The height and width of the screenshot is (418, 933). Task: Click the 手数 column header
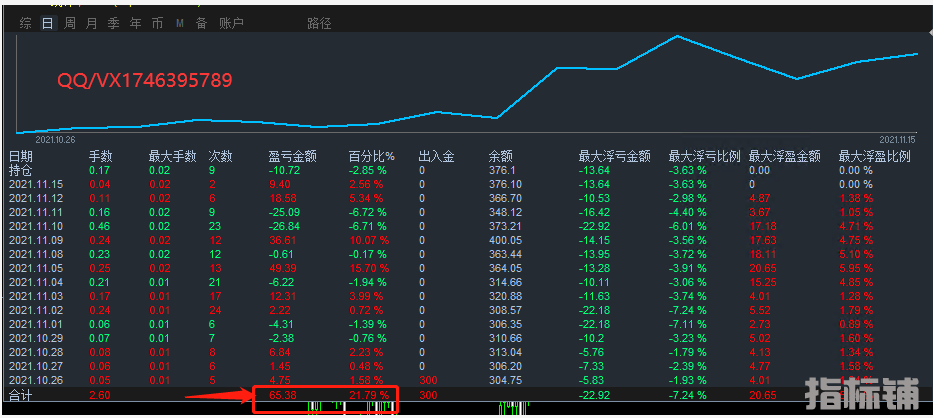(101, 157)
